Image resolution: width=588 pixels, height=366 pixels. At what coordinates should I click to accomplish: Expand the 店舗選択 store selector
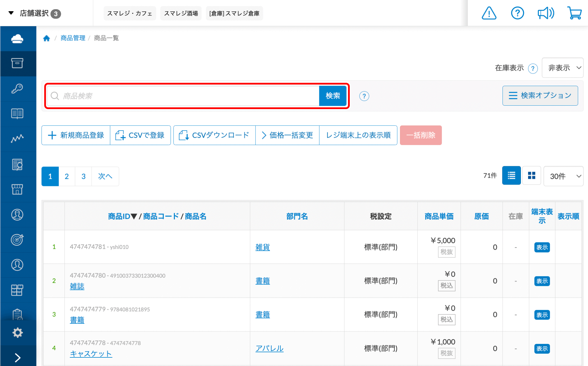coord(34,13)
